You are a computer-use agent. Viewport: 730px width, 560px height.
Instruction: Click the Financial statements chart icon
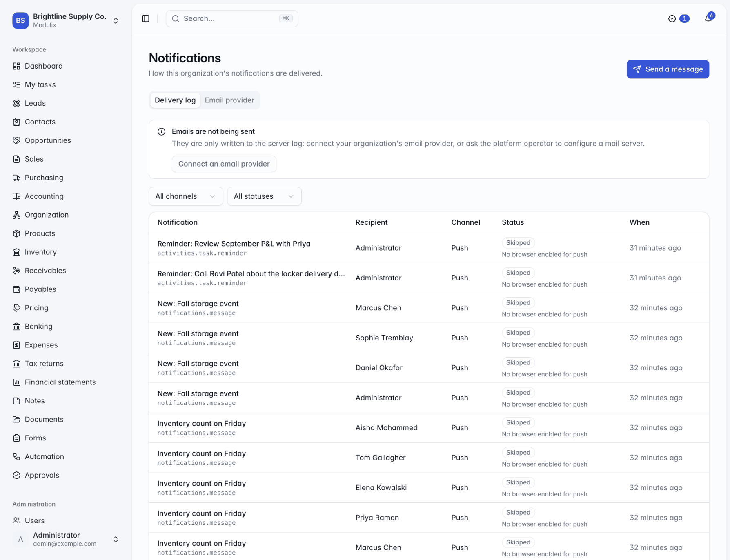[16, 382]
